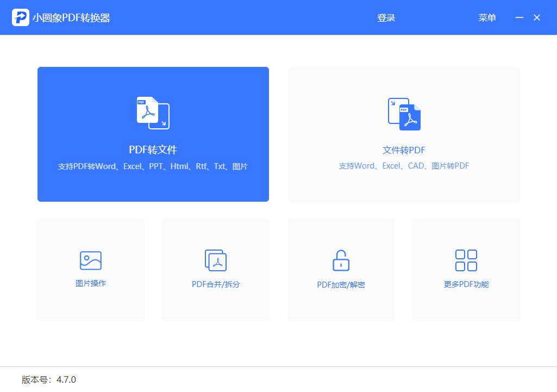Viewport: 557px width, 392px height.
Task: Click the 文件转PDF conversion icon
Action: click(x=404, y=114)
